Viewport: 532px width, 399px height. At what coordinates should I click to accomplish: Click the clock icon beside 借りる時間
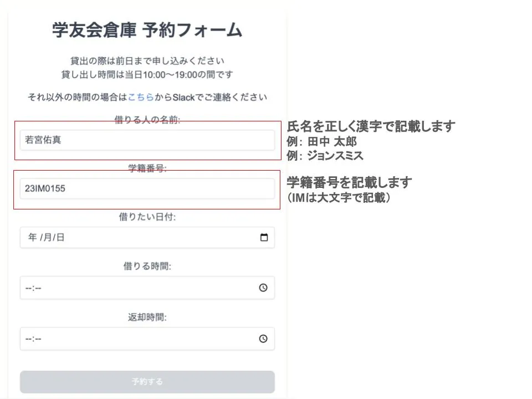point(264,288)
